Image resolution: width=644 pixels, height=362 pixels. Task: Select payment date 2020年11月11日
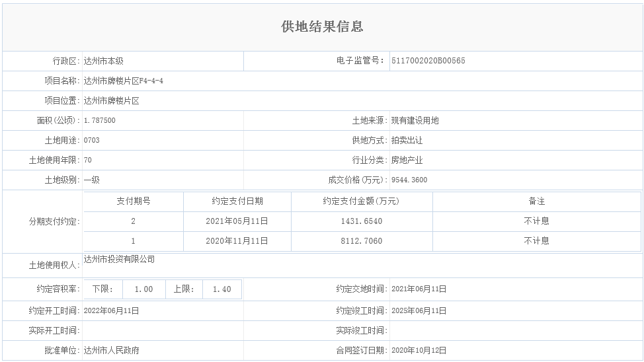pos(237,241)
